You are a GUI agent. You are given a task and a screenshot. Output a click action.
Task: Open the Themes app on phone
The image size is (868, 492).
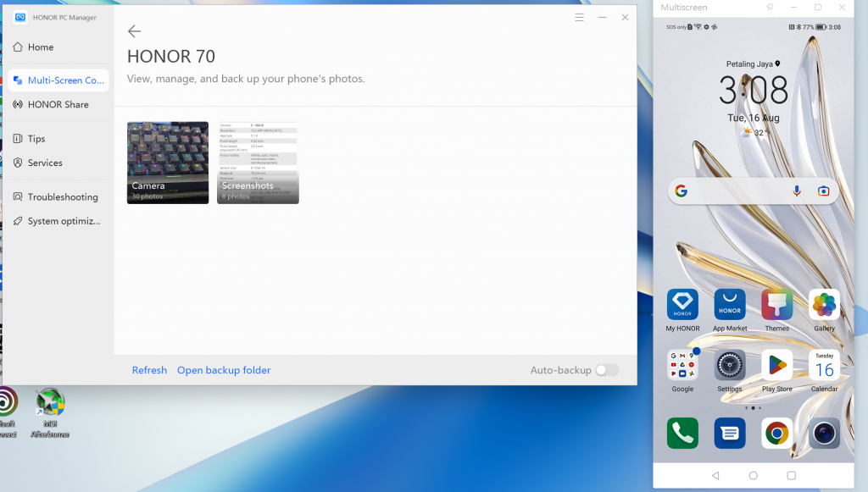coord(776,305)
